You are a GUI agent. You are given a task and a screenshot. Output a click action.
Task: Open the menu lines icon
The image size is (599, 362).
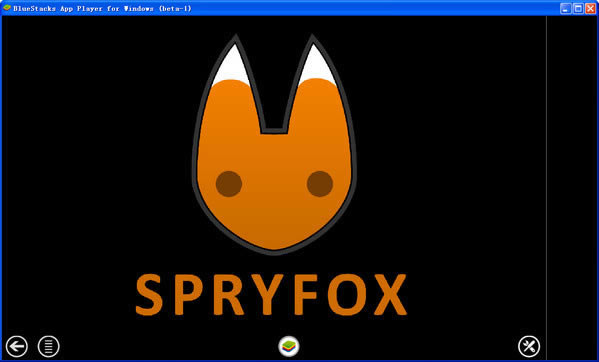(49, 346)
